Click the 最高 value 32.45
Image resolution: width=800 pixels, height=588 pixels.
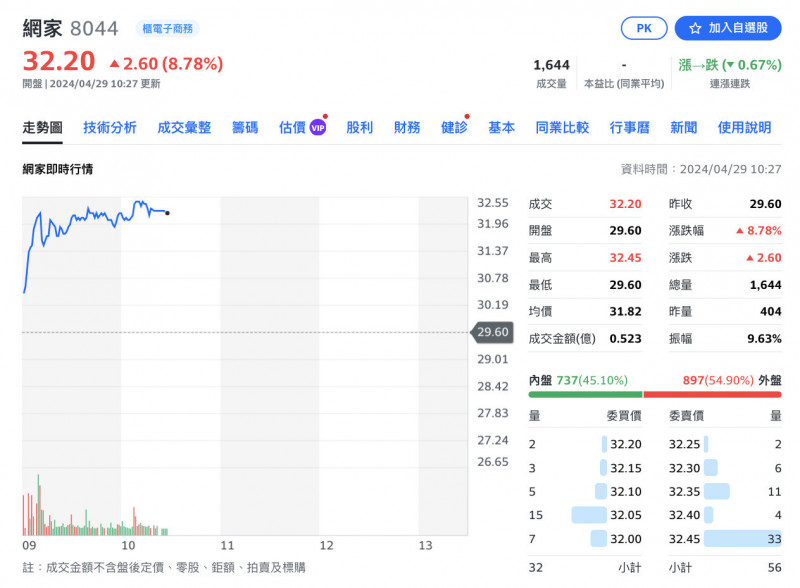pos(625,258)
